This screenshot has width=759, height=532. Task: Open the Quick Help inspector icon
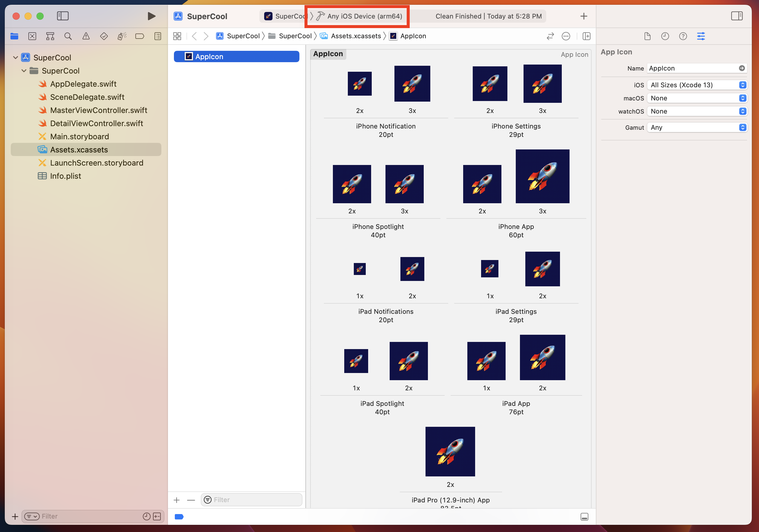tap(683, 36)
